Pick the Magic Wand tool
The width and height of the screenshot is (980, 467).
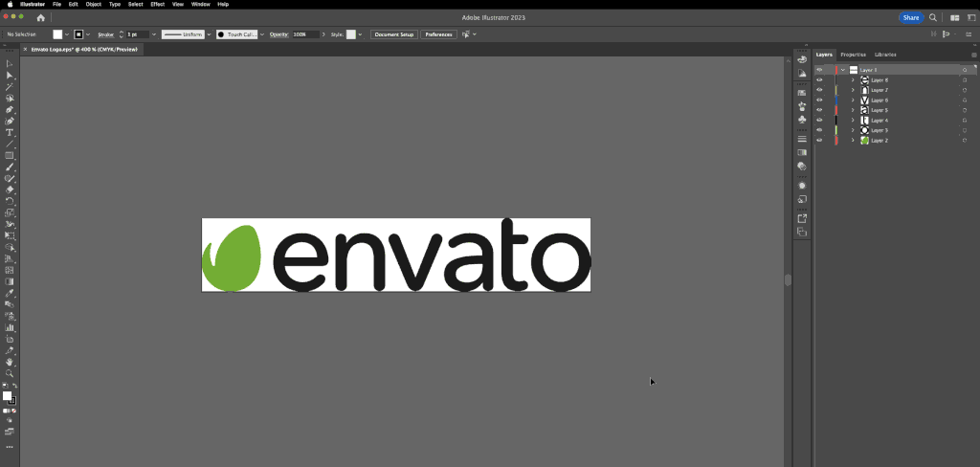tap(10, 87)
